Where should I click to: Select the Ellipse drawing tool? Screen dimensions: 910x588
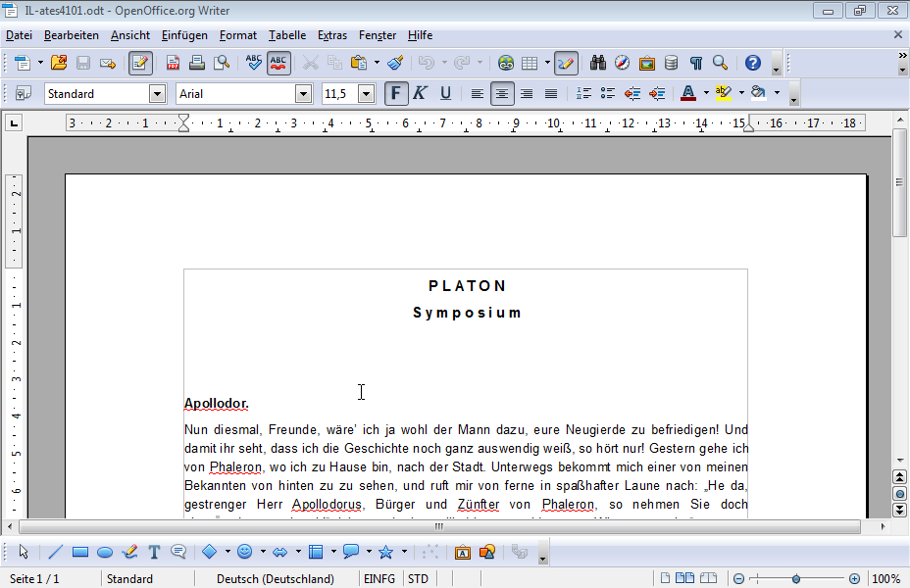pyautogui.click(x=105, y=552)
